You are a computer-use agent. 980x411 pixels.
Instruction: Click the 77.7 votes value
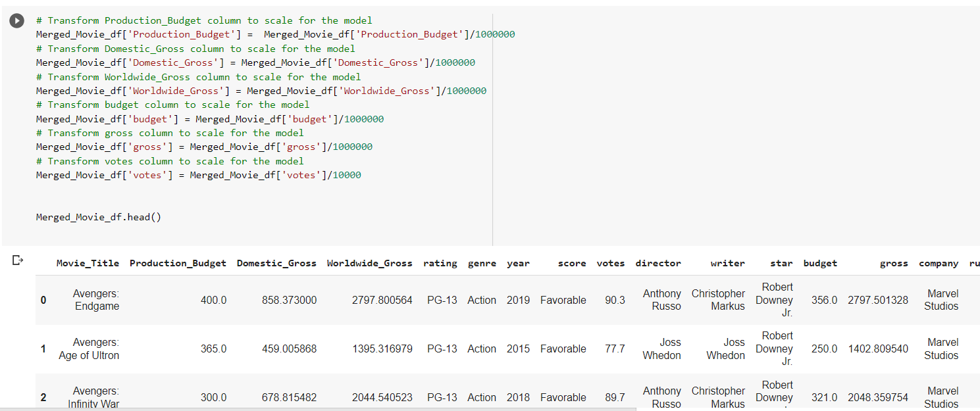615,349
